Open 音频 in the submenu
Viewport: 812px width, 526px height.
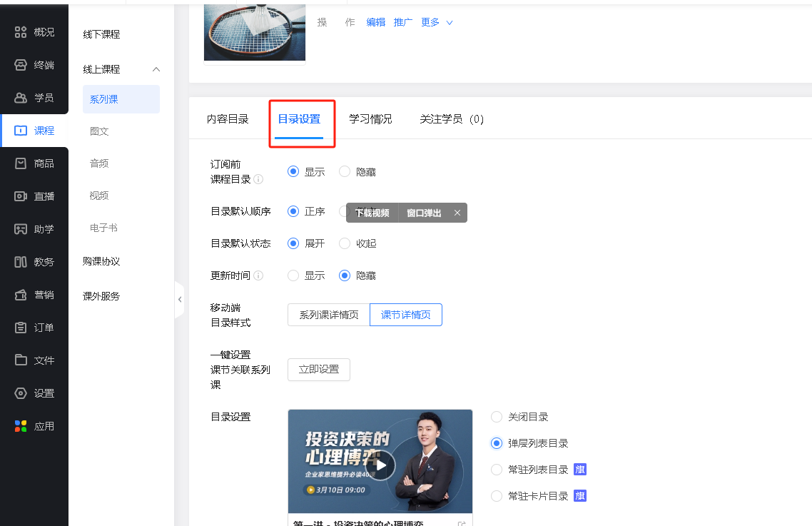(x=99, y=163)
